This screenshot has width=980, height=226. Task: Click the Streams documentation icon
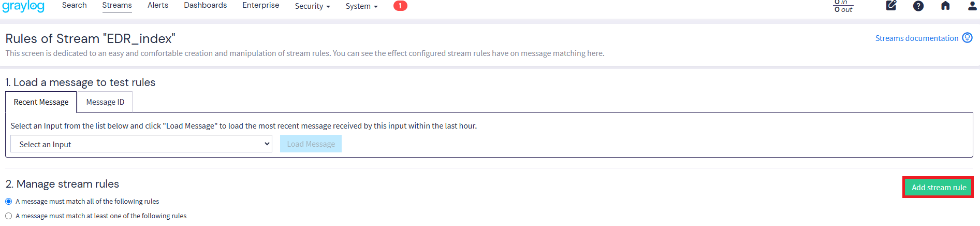[967, 38]
